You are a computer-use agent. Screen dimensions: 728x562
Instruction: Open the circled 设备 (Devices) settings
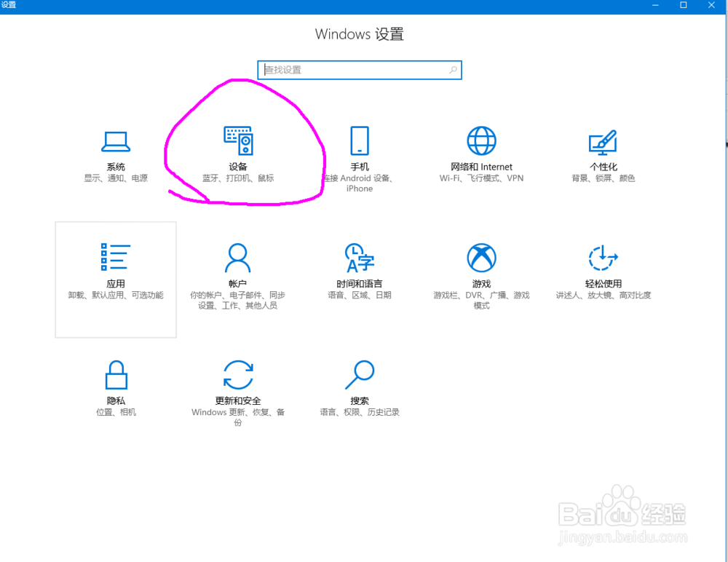coord(237,153)
